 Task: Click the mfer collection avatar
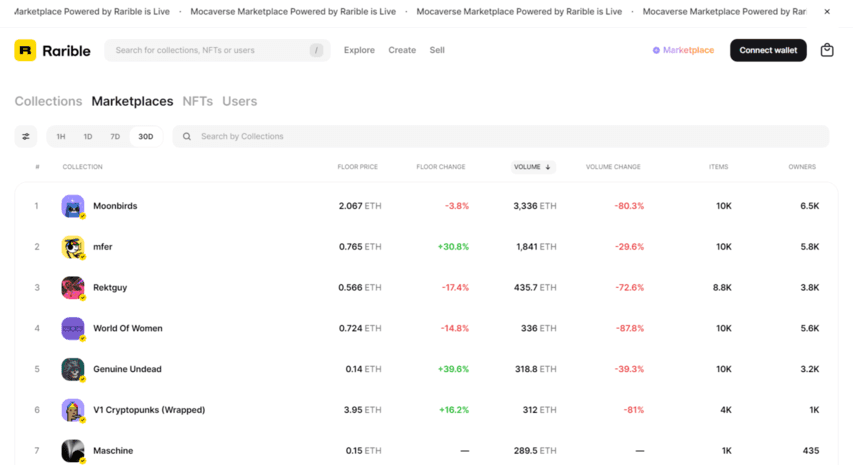click(x=73, y=247)
